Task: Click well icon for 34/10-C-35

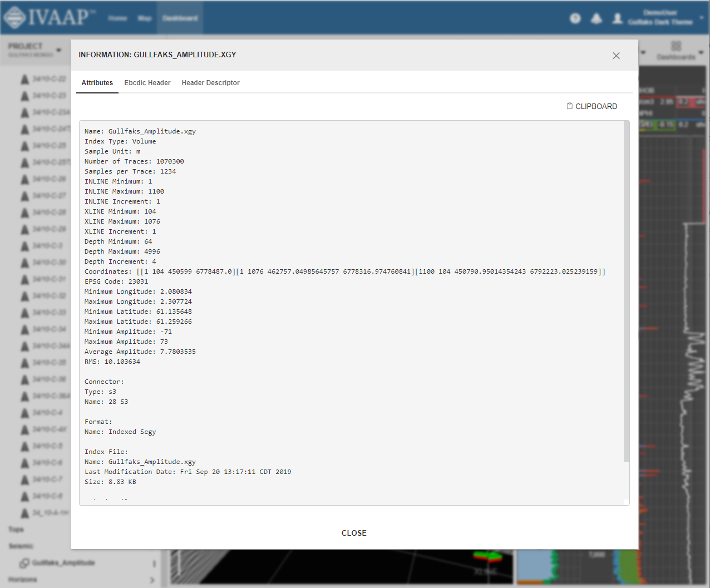Action: pyautogui.click(x=24, y=363)
